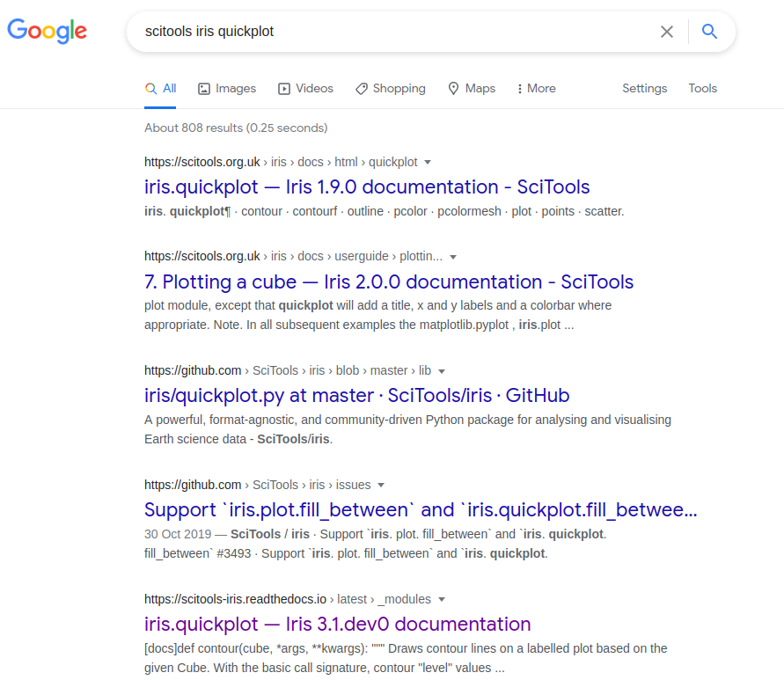The image size is (784, 680).
Task: Open the Iris 1.9.0 documentation link
Action: (x=367, y=186)
